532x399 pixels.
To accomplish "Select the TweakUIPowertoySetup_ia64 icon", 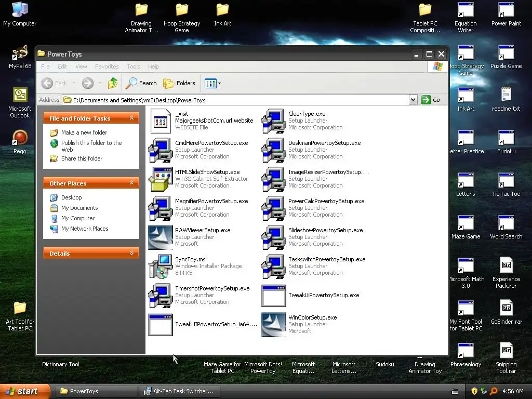I will tap(161, 325).
